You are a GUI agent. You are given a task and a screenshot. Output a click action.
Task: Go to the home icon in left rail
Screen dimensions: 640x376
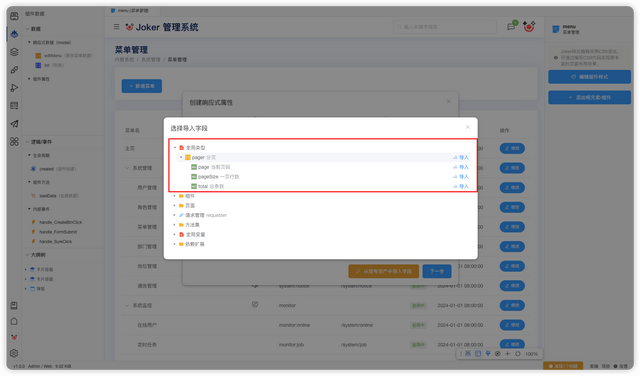coord(14,321)
